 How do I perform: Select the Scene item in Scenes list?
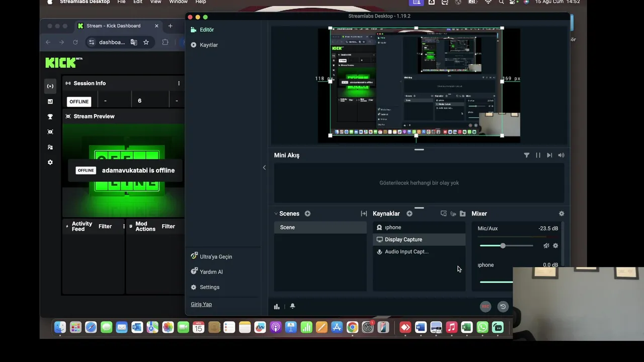point(320,227)
